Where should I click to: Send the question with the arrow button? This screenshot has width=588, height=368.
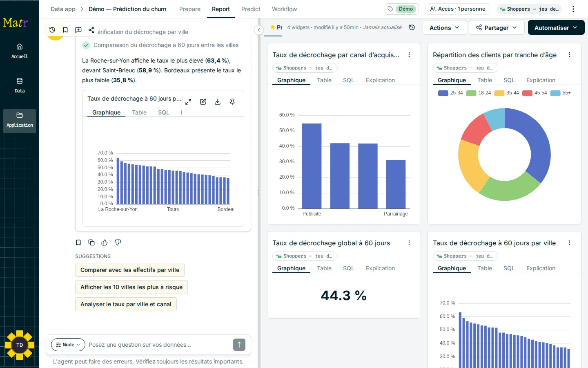click(239, 345)
